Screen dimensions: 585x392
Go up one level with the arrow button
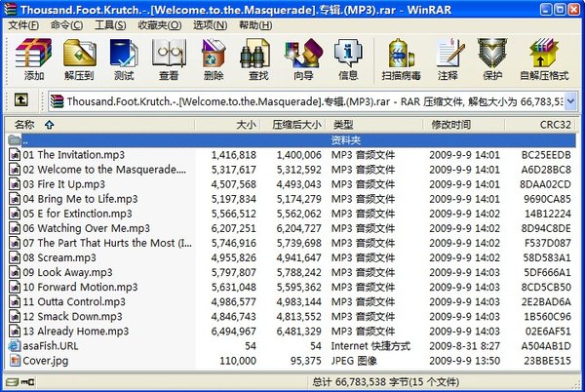[x=20, y=100]
